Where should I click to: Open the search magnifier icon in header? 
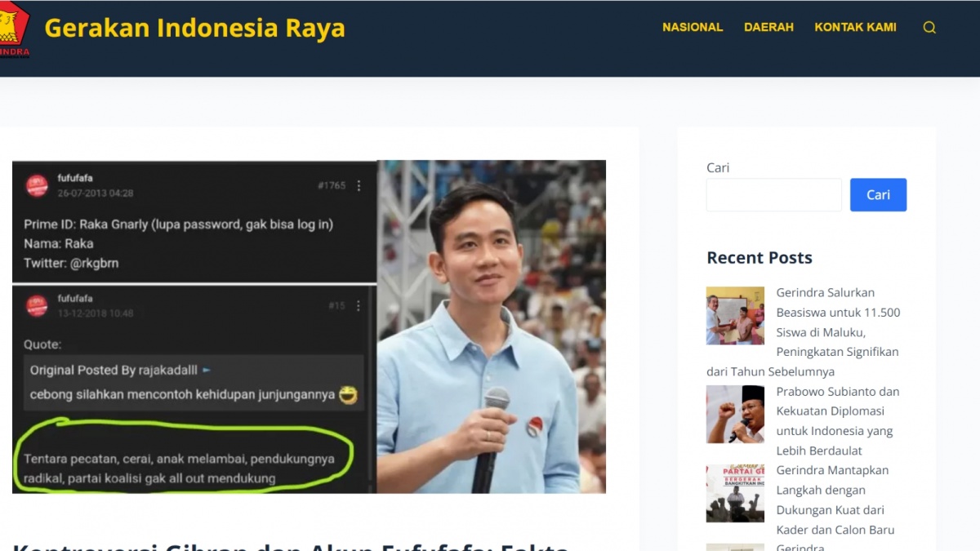pos(929,27)
